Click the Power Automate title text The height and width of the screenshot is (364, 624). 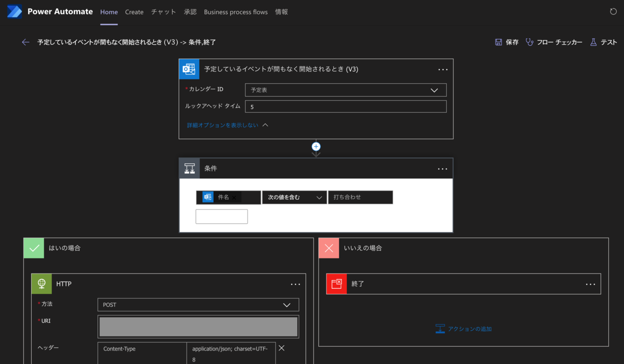(60, 11)
